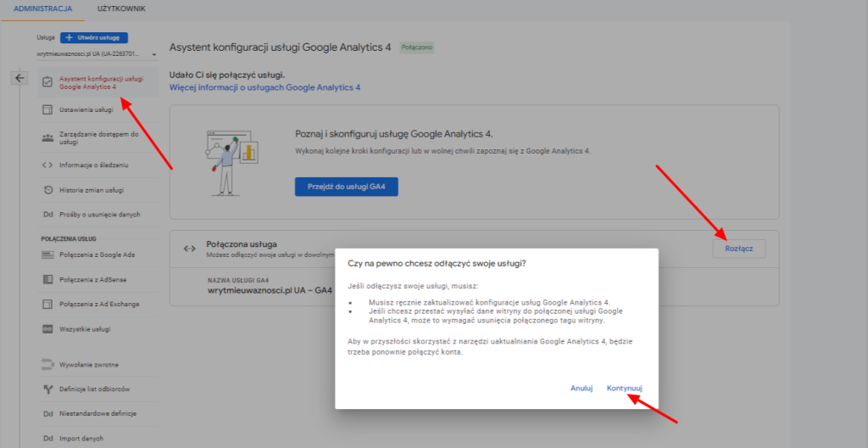868x448 pixels.
Task: Click the history clock icon
Action: (x=47, y=190)
